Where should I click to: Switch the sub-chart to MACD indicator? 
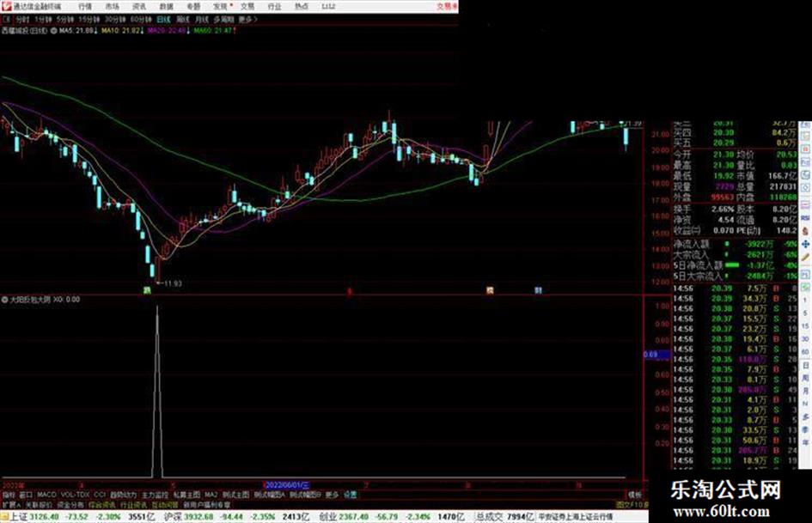tap(46, 495)
